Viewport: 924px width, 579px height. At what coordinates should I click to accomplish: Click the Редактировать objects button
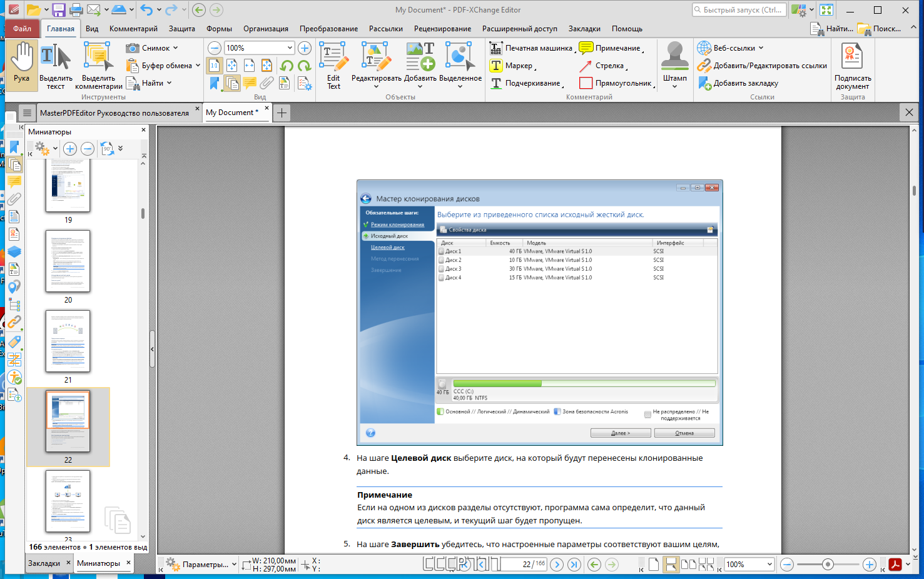(376, 66)
